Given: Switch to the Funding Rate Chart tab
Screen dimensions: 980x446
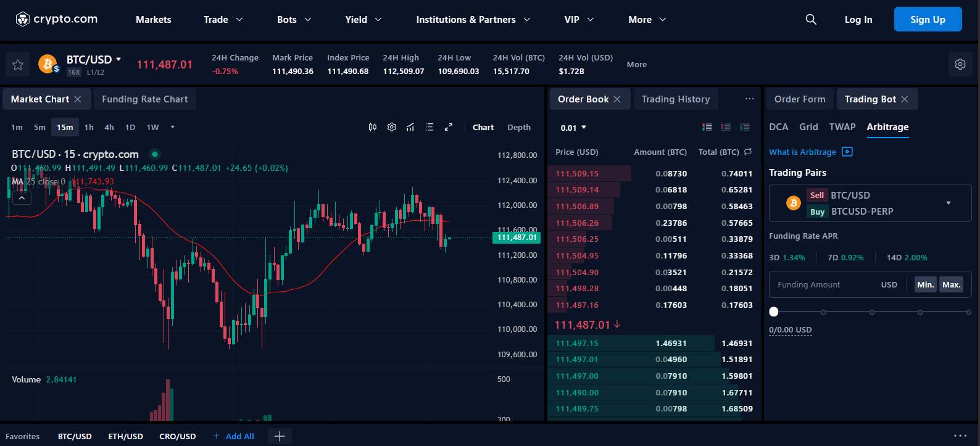Looking at the screenshot, I should (144, 99).
